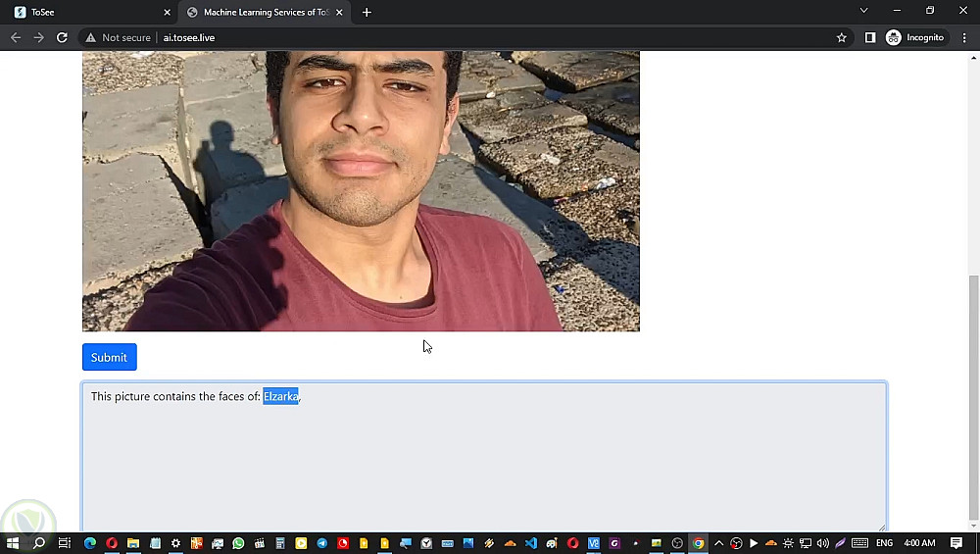Click Google Chrome taskbar icon
The image size is (980, 554).
coord(698,543)
